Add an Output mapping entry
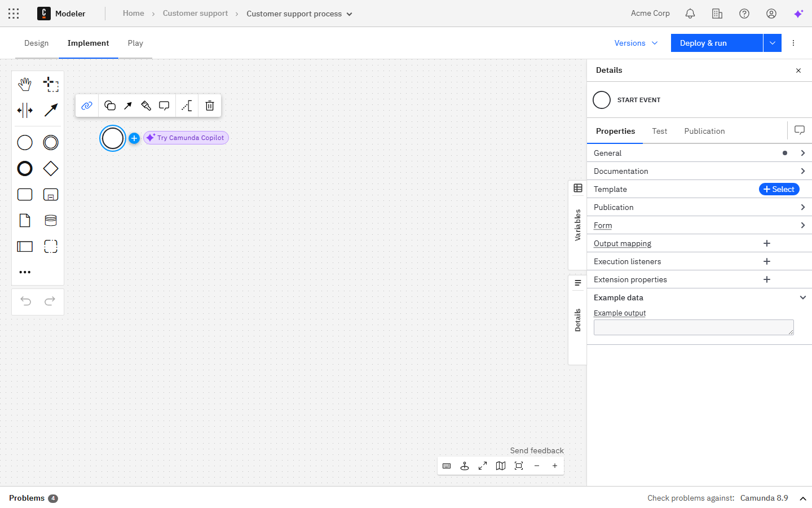The height and width of the screenshot is (508, 812). [766, 243]
